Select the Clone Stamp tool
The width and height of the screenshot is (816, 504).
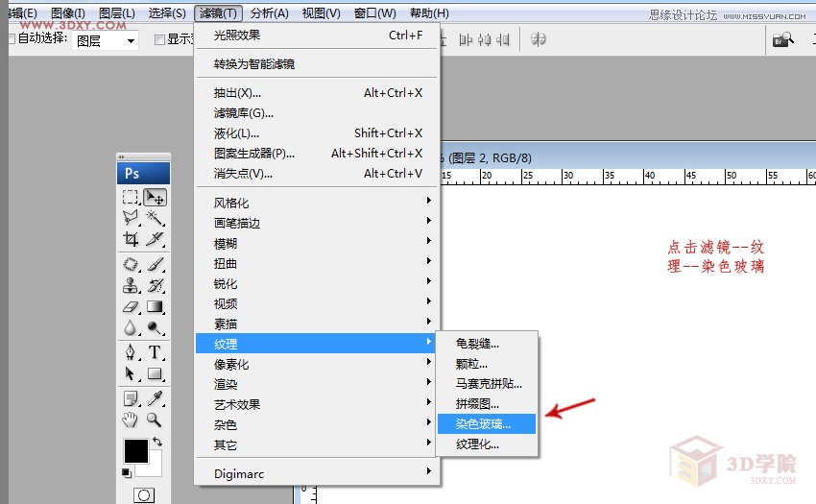point(131,285)
